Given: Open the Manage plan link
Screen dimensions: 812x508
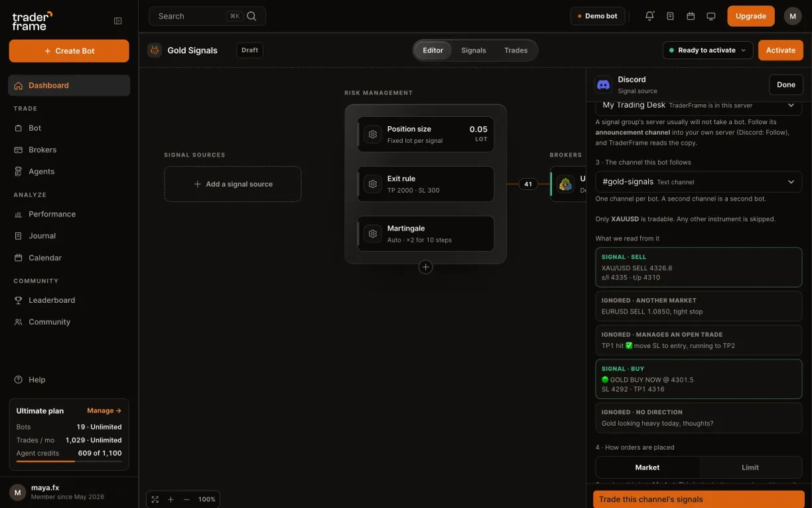Looking at the screenshot, I should click(104, 410).
